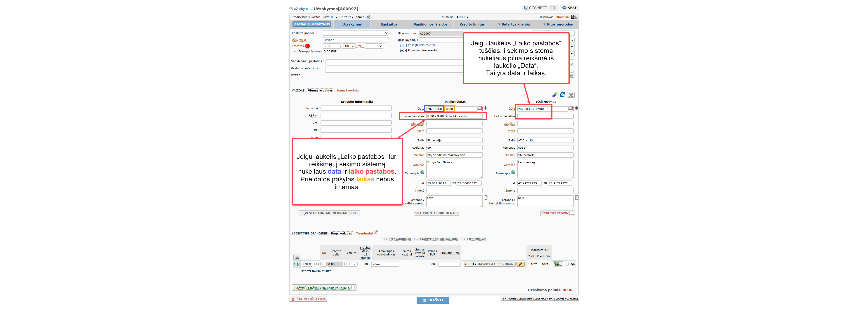Tick the Ištrinti krovinį checkbox
This screenshot has width=868, height=309.
(573, 213)
